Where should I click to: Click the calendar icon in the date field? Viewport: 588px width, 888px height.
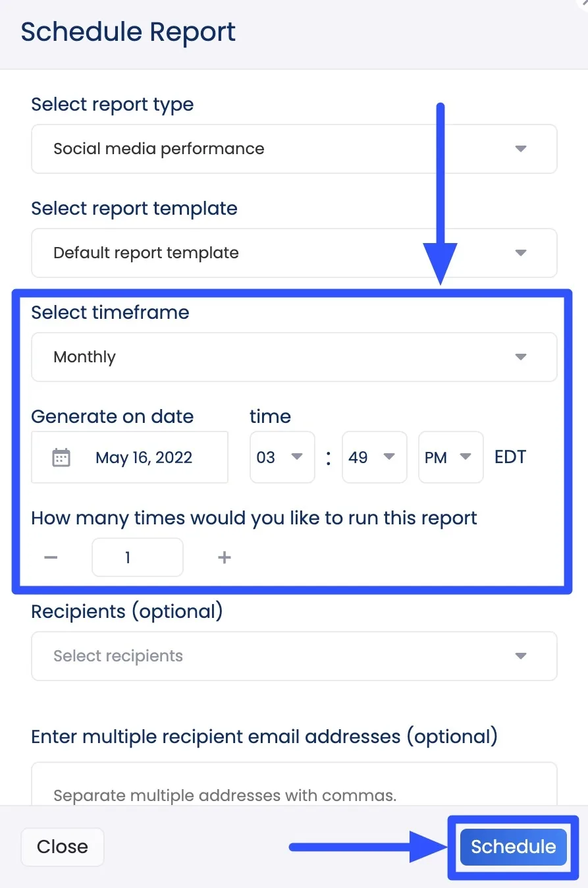(61, 457)
